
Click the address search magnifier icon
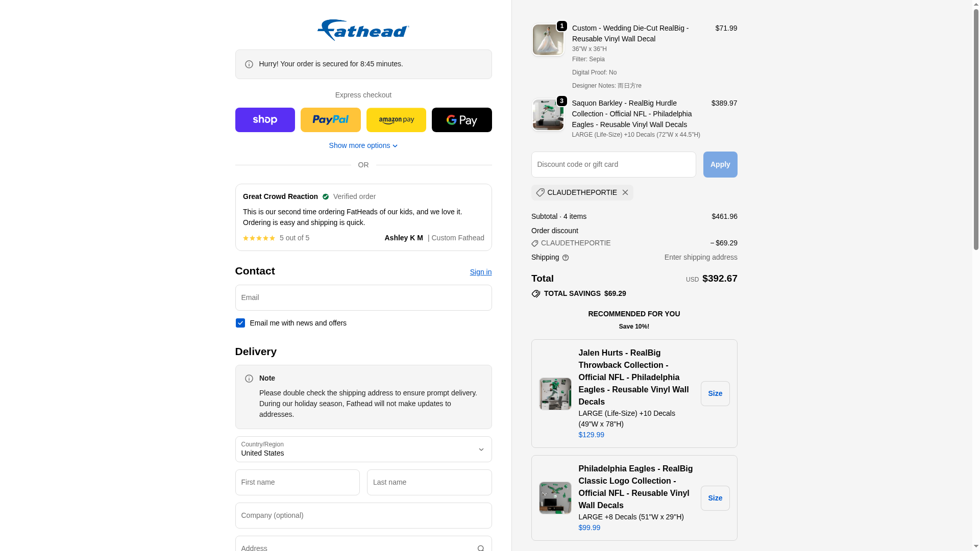481,548
